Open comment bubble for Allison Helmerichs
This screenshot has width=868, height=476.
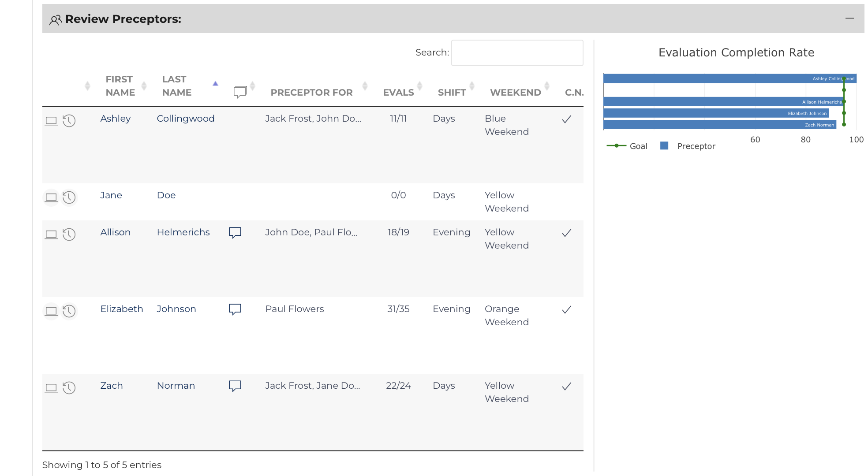[235, 233]
